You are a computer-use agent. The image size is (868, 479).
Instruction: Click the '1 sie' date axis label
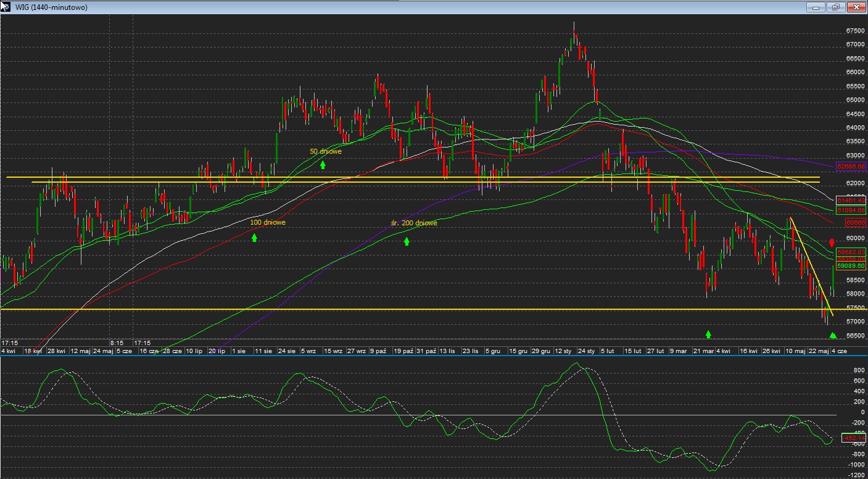[x=239, y=351]
